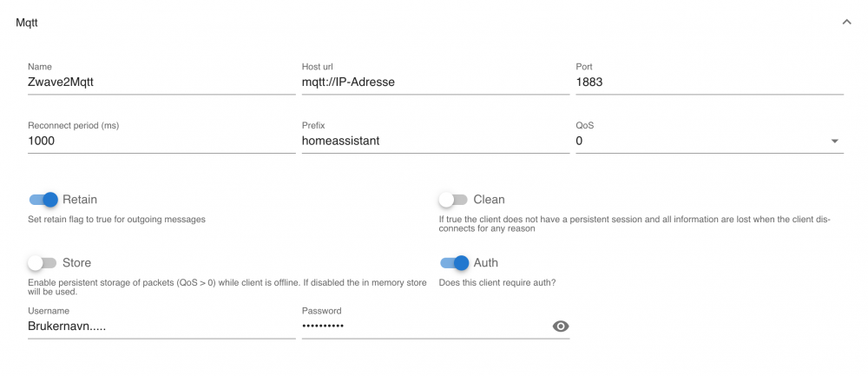Viewport: 868px width, 376px height.
Task: Click the "Store" text label
Action: coord(76,262)
